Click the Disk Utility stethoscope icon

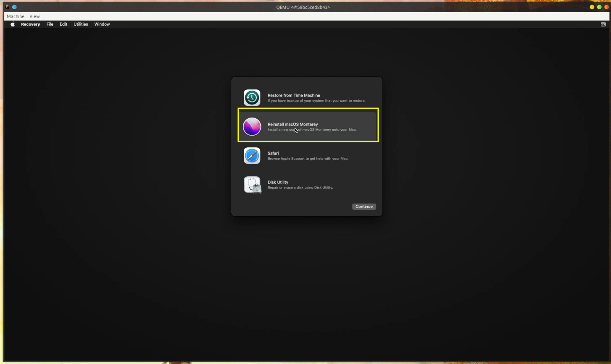coord(252,185)
